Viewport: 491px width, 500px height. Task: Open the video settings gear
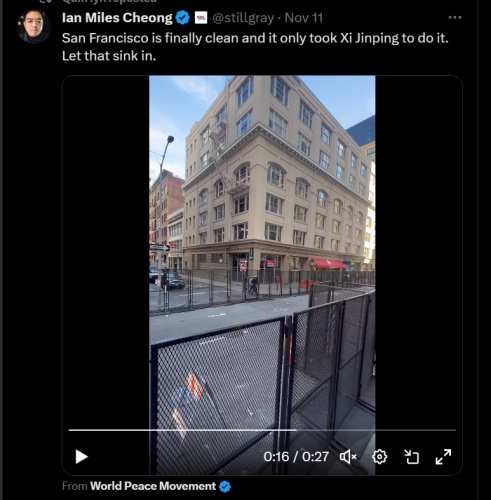pyautogui.click(x=379, y=457)
